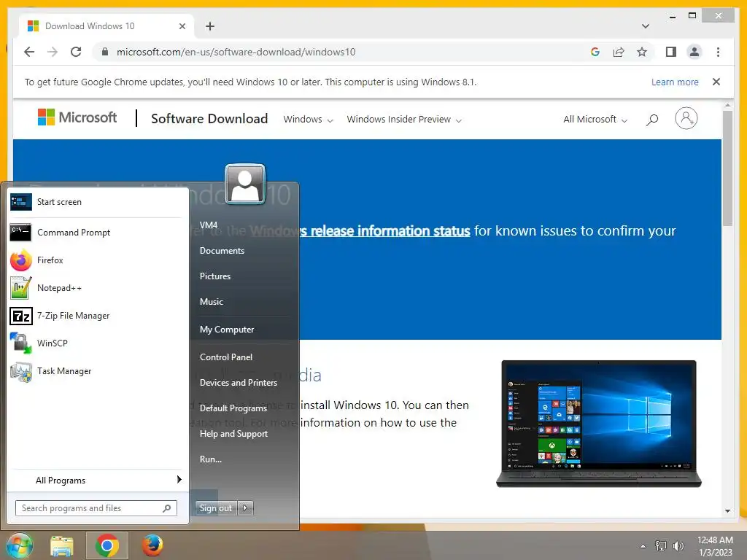Launch Firefox from the Start menu list
The height and width of the screenshot is (560, 747).
[96, 260]
